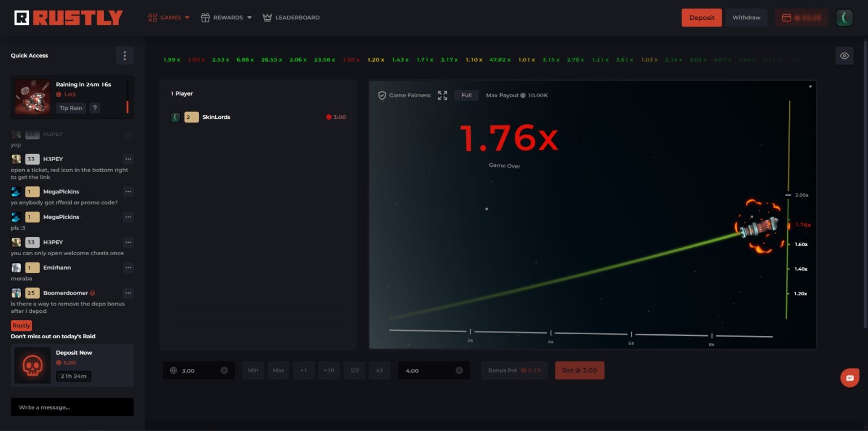Open options for Boomerdoomer's chat message
The width and height of the screenshot is (868, 431).
(128, 293)
